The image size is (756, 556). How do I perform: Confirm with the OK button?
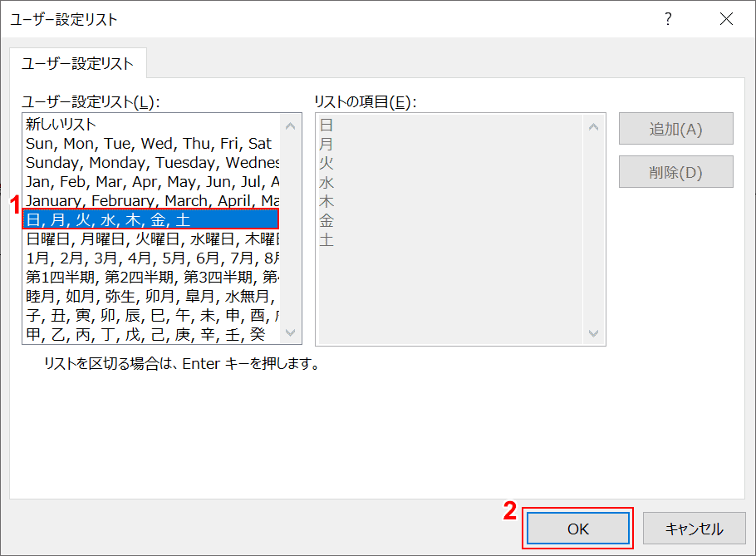point(577,529)
